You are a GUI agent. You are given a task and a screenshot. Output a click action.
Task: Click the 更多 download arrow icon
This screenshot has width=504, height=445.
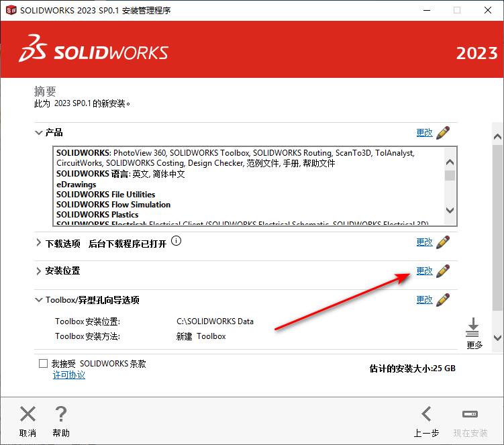473,327
